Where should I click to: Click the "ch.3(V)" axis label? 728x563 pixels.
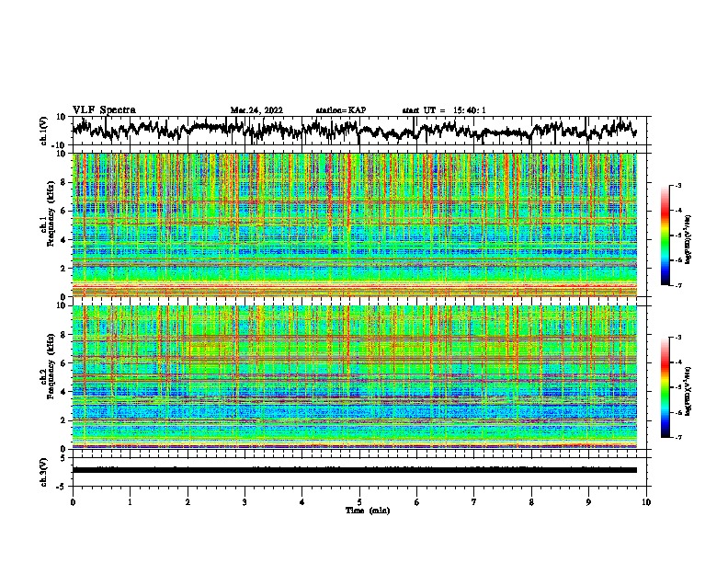click(x=44, y=472)
